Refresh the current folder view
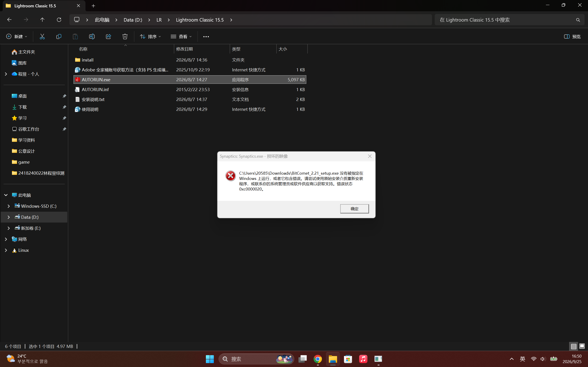The width and height of the screenshot is (588, 367). pyautogui.click(x=59, y=20)
